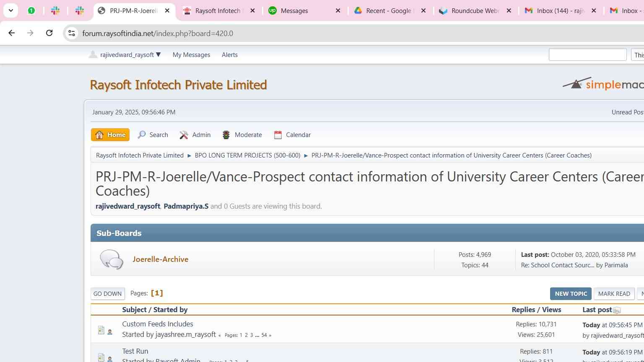Open the Test Run topic

tap(135, 351)
